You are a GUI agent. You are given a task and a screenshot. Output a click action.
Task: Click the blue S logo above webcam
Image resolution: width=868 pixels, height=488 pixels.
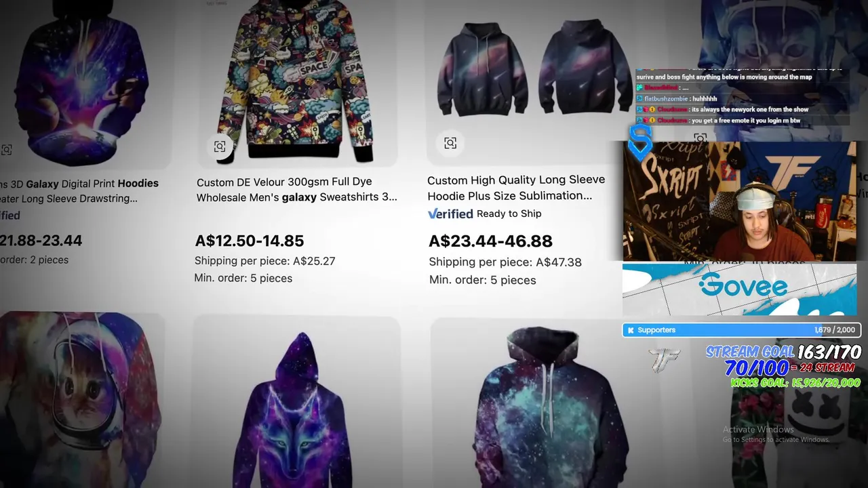click(639, 140)
